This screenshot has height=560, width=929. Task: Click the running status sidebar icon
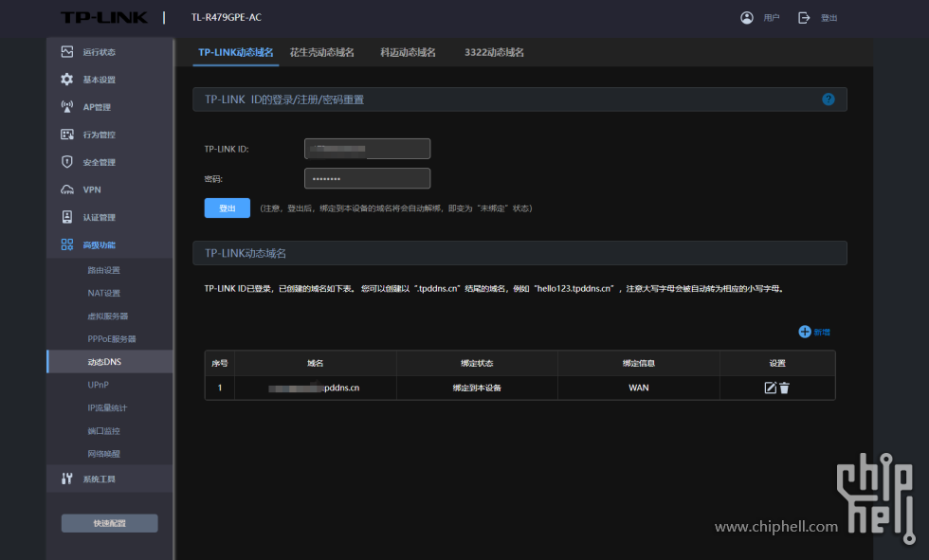pos(67,52)
